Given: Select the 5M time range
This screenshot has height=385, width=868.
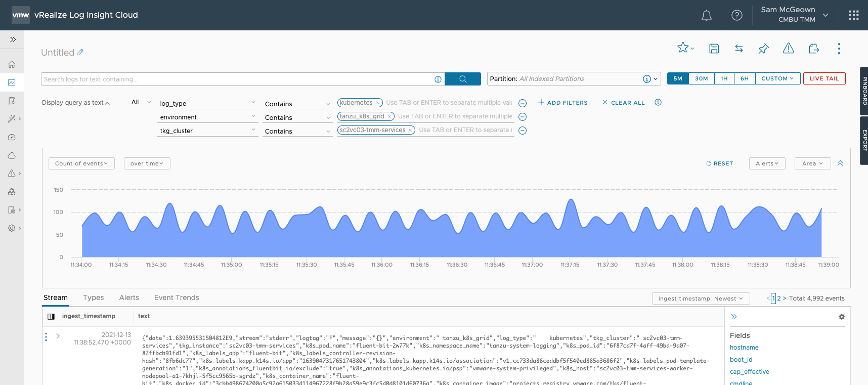Looking at the screenshot, I should (678, 78).
